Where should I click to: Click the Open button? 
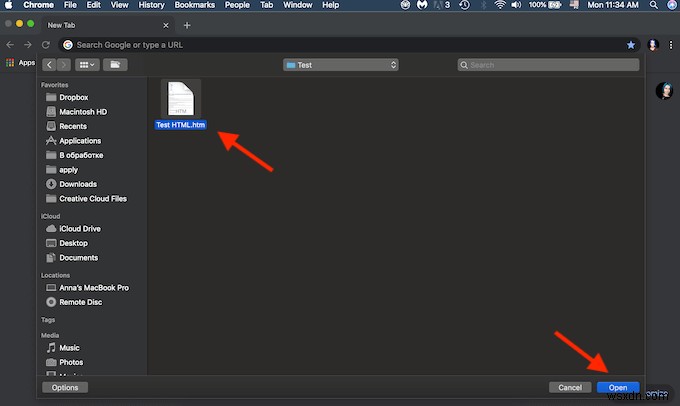coord(618,387)
